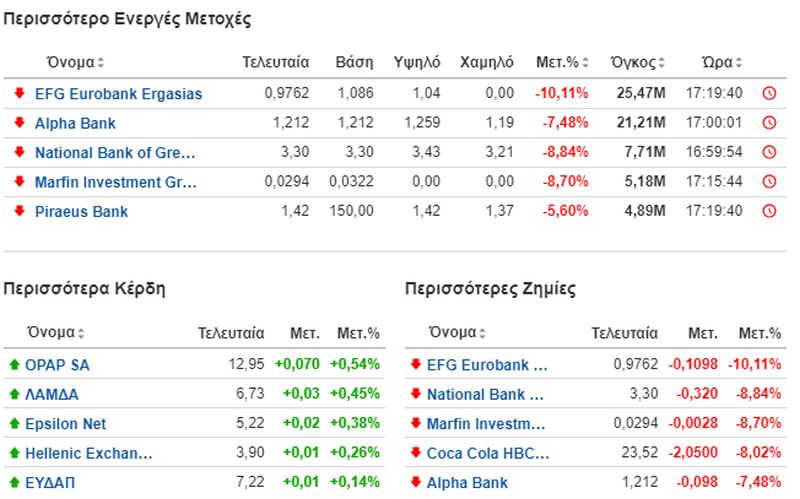This screenshot has width=800, height=499.
Task: Open ΕΥΔΑΠ stock link
Action: coord(50,483)
